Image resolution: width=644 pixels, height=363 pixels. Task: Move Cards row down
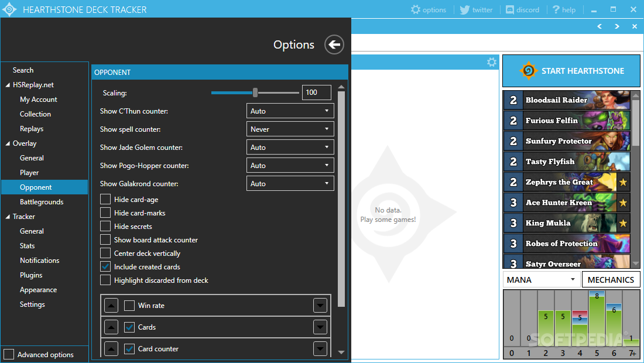tap(320, 327)
